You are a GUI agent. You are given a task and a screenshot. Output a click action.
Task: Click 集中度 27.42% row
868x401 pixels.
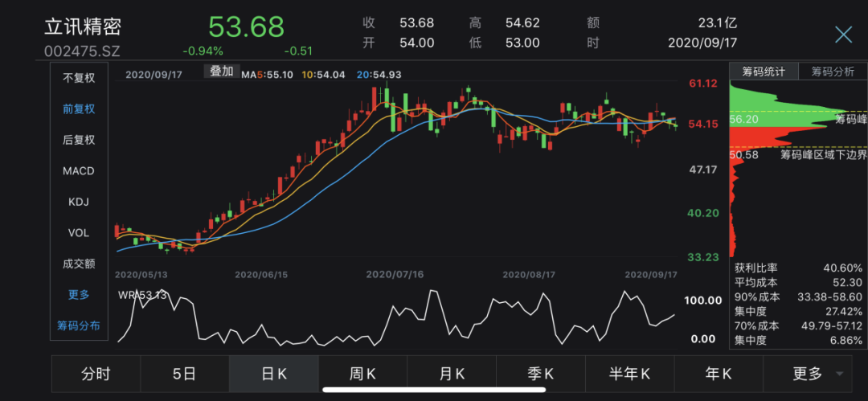(798, 311)
